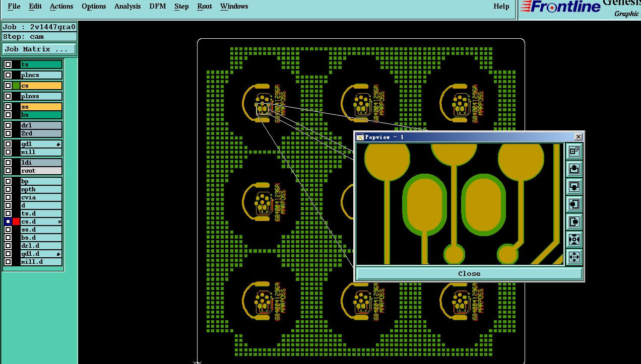Viewport: 641px width, 364px height.
Task: Click the edit marker icon on gd1.d layer
Action: 58,254
